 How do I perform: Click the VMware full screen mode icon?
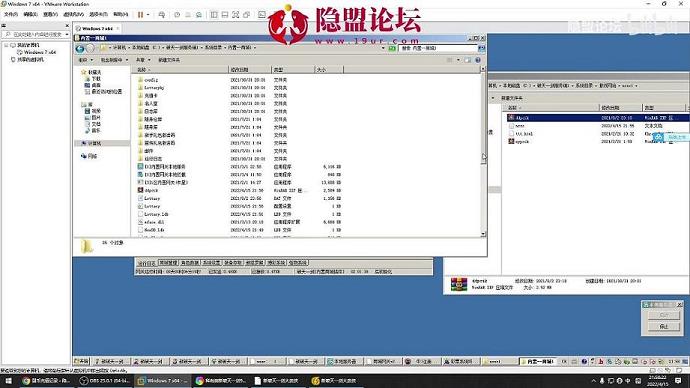coord(235,15)
